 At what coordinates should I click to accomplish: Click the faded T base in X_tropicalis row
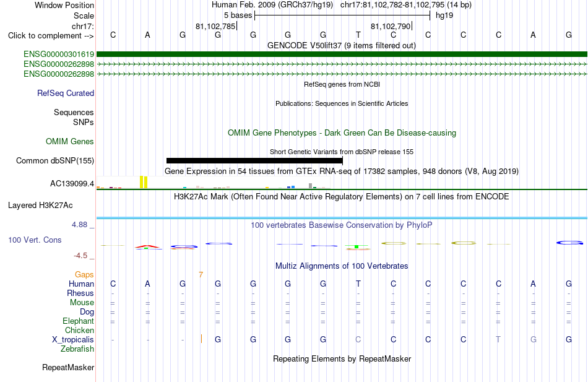(498, 339)
